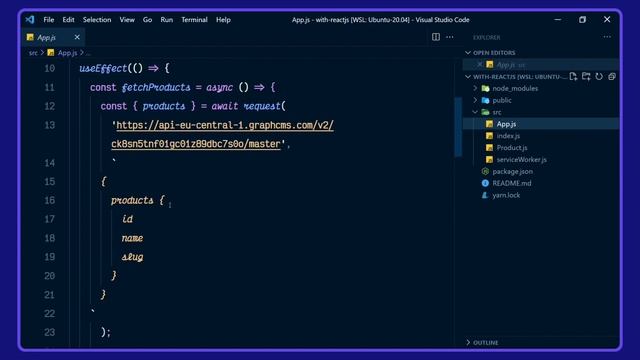The width and height of the screenshot is (640, 360).
Task: Collapse all folders in explorer
Action: pyautogui.click(x=612, y=76)
